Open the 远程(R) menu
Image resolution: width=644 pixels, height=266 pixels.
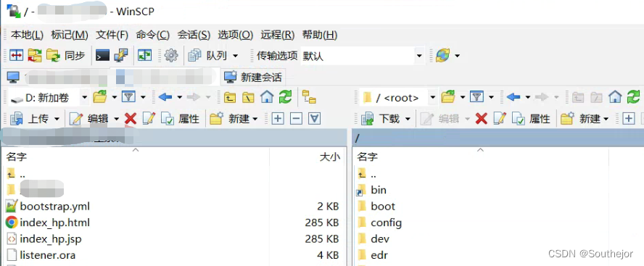tap(278, 36)
